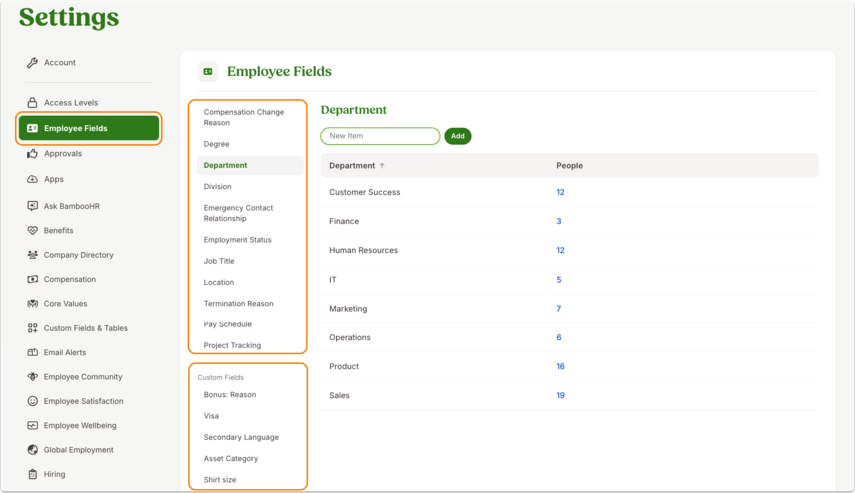The width and height of the screenshot is (855, 493).
Task: Open Finance people count 3
Action: 558,221
